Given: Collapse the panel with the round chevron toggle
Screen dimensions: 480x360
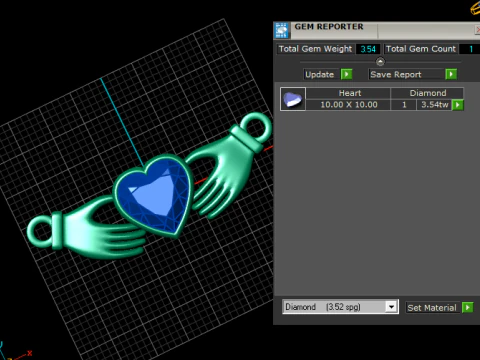Looking at the screenshot, I should [x=380, y=62].
